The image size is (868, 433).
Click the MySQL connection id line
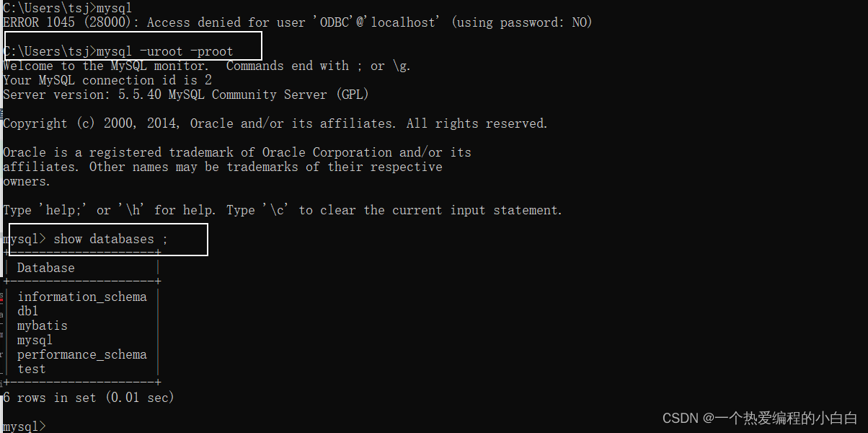pos(107,80)
